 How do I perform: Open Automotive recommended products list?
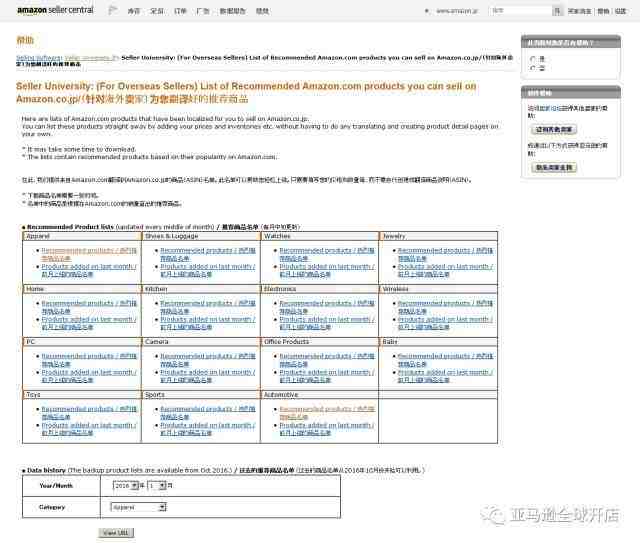[x=327, y=413]
